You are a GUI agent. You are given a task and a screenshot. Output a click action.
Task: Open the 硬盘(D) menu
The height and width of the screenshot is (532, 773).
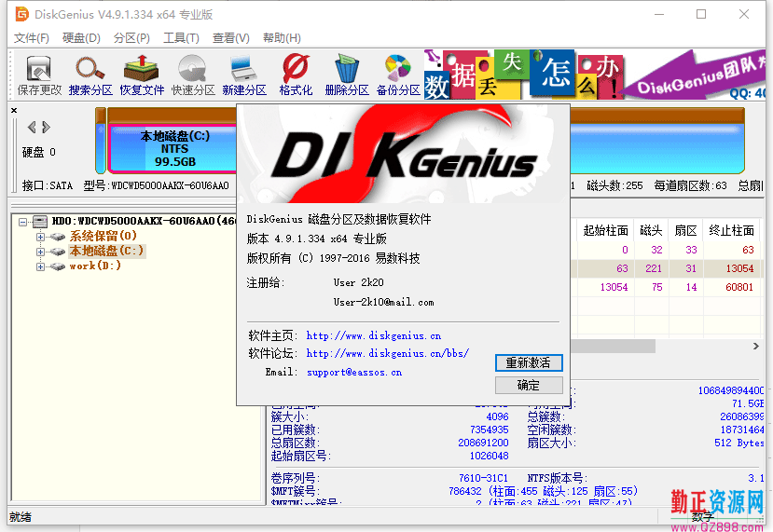coord(81,38)
